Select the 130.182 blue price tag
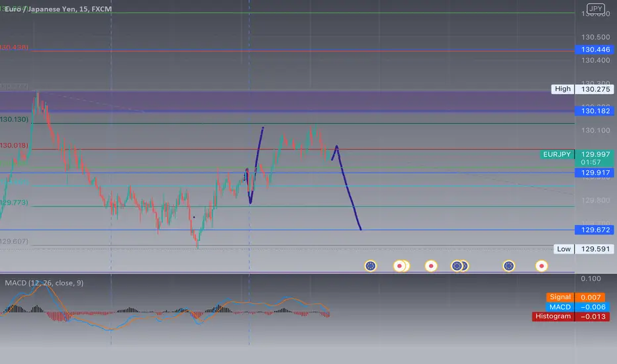Viewport: 617px width, 364px height. (x=594, y=111)
